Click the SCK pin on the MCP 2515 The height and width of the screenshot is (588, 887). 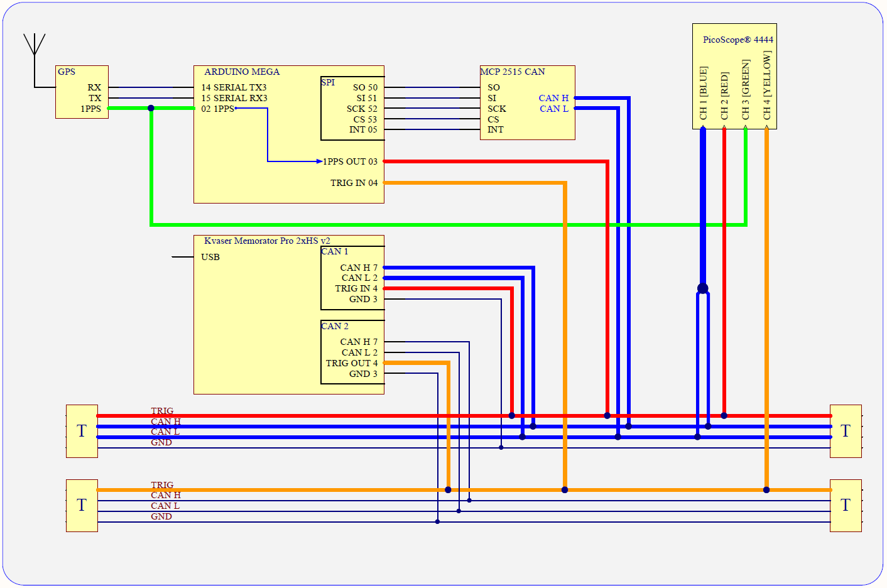tap(497, 109)
